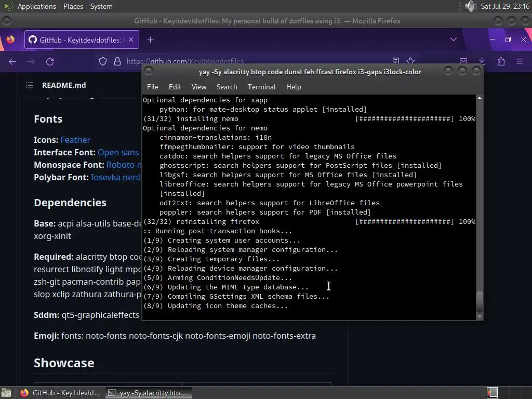Click the terminal window menu button in title bar
The width and height of the screenshot is (532, 399).
149,71
